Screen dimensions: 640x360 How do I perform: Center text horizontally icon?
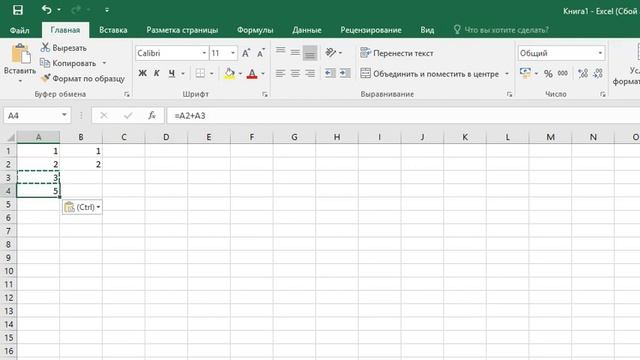tap(295, 73)
